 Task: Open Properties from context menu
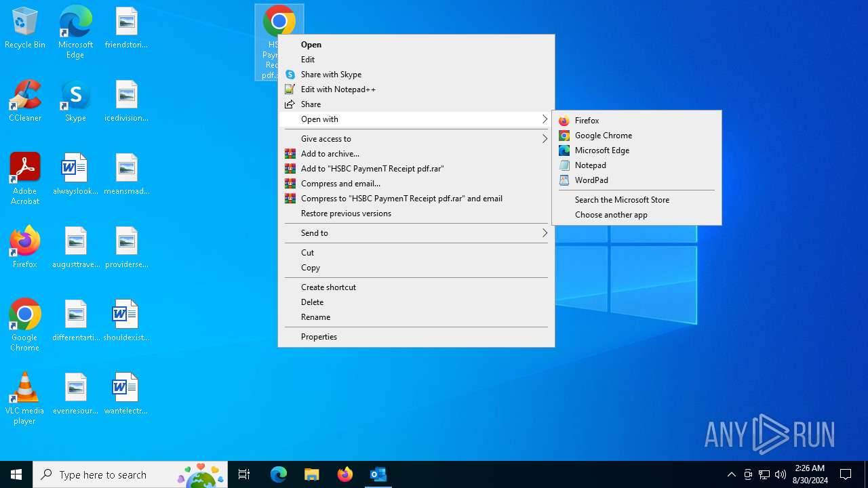point(416,337)
